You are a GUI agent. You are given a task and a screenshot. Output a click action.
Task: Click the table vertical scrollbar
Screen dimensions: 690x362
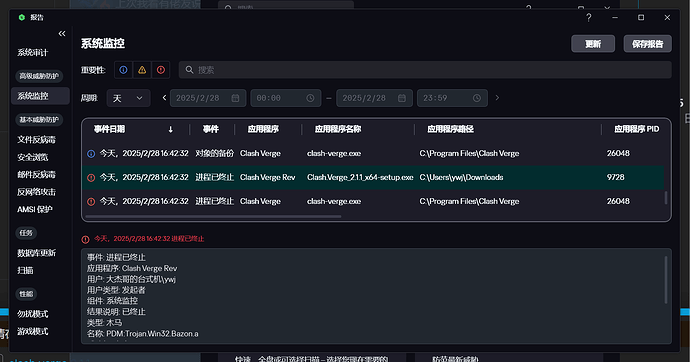tap(665, 198)
